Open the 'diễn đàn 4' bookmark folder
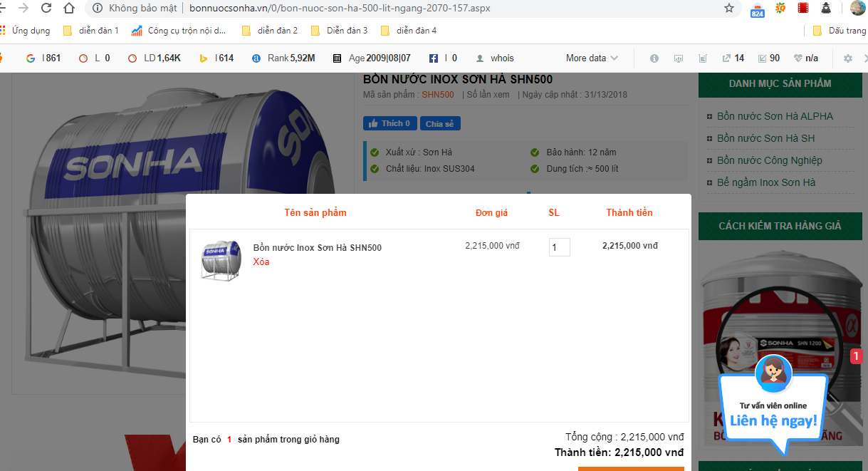 pos(409,31)
